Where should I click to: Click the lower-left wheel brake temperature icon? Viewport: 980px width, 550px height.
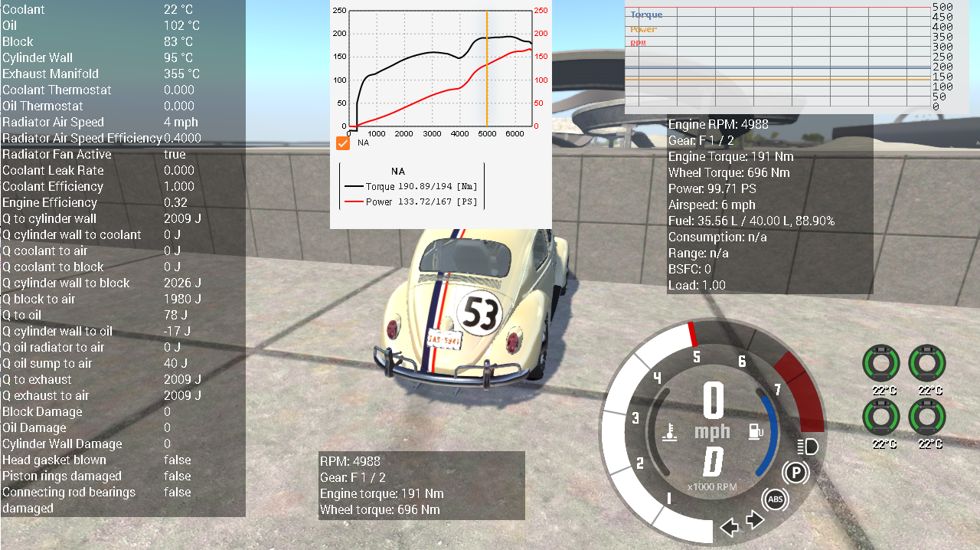point(881,417)
